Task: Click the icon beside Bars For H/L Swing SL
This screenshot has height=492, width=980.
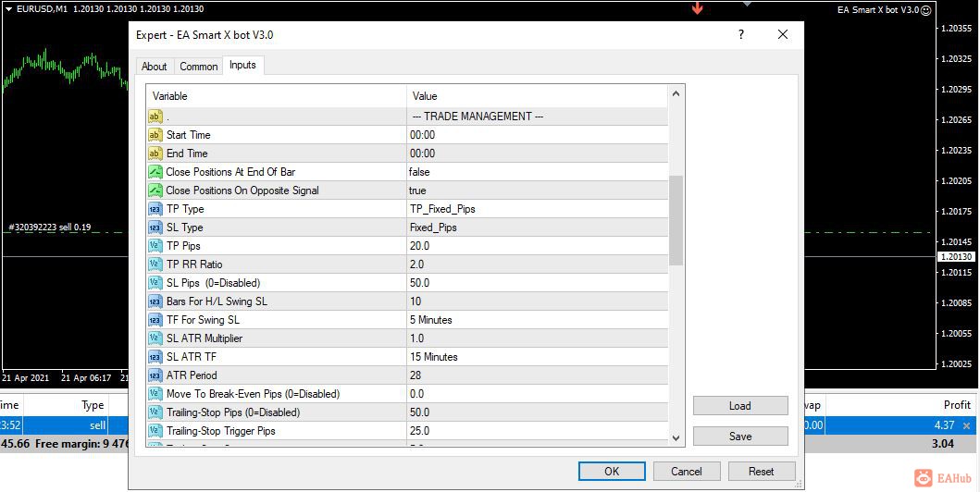Action: (x=155, y=301)
